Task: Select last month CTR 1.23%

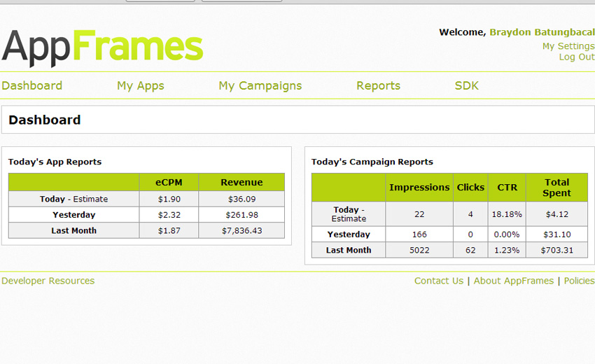Action: [x=507, y=251]
